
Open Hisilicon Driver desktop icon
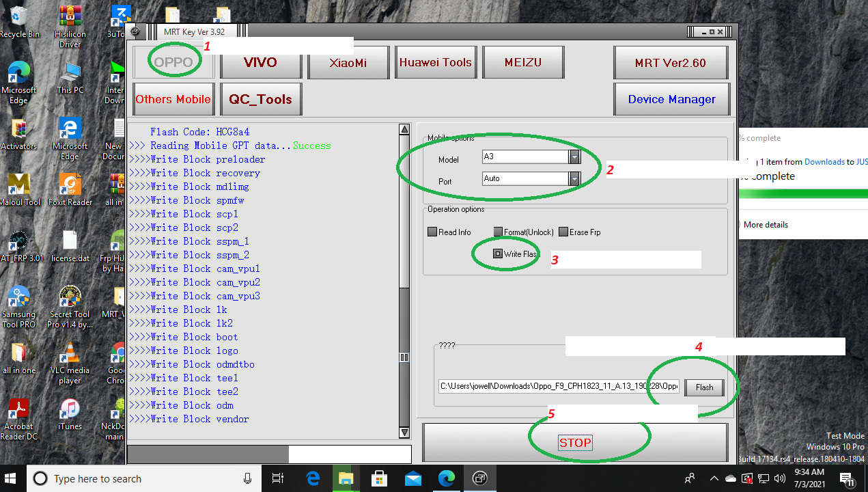[70, 26]
